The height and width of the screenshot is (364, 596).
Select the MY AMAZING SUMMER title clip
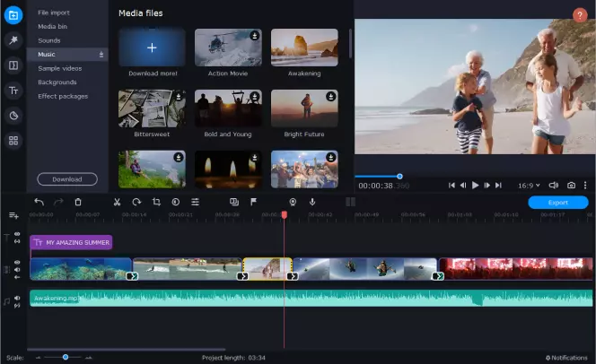click(x=71, y=242)
